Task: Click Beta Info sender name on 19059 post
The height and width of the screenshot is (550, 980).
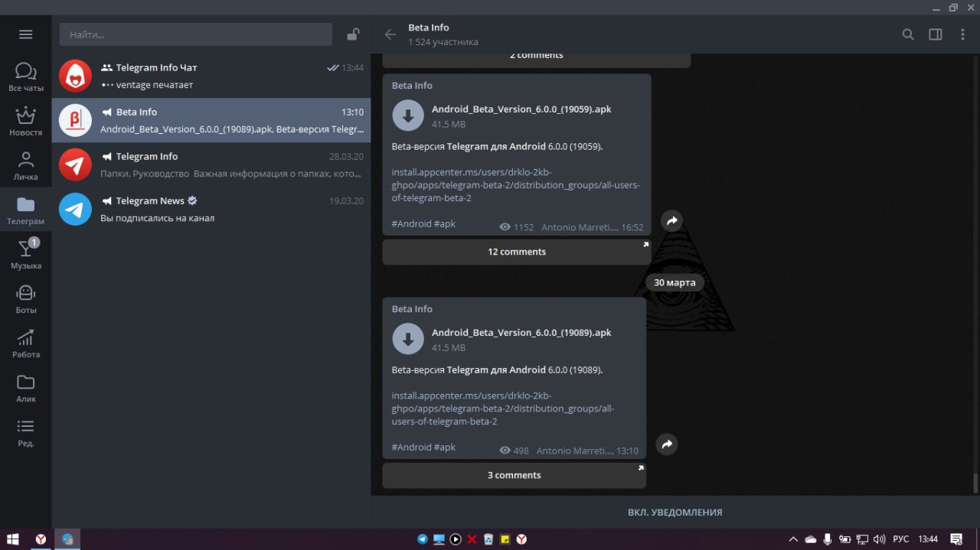Action: [412, 86]
